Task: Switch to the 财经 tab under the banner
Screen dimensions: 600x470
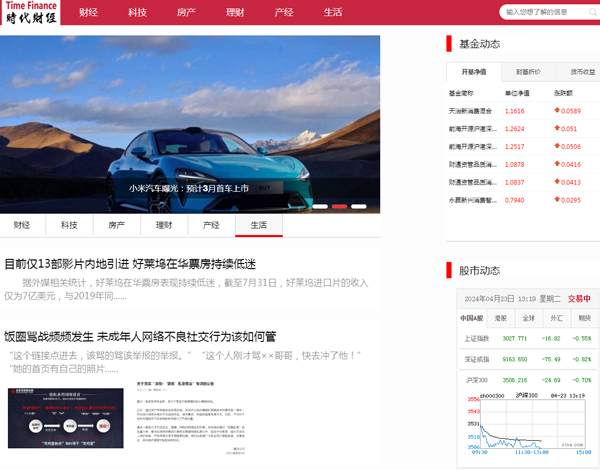Action: coord(22,225)
